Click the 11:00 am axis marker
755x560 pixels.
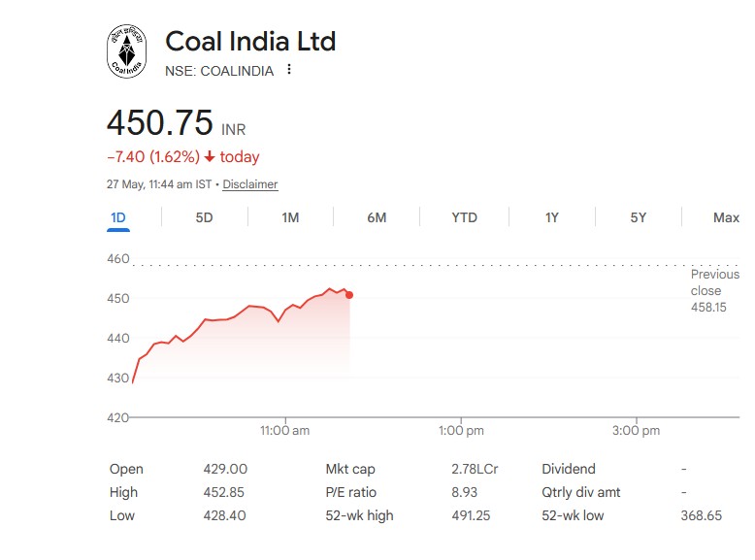[x=285, y=431]
